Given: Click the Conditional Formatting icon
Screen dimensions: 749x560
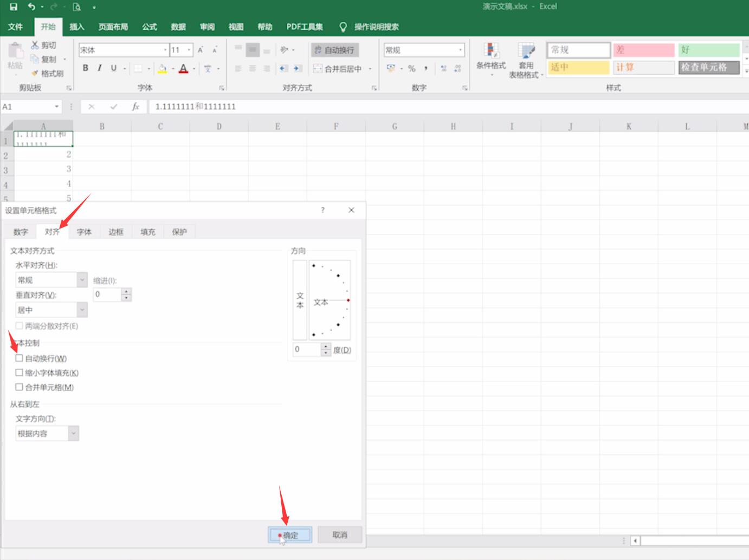Looking at the screenshot, I should click(491, 51).
